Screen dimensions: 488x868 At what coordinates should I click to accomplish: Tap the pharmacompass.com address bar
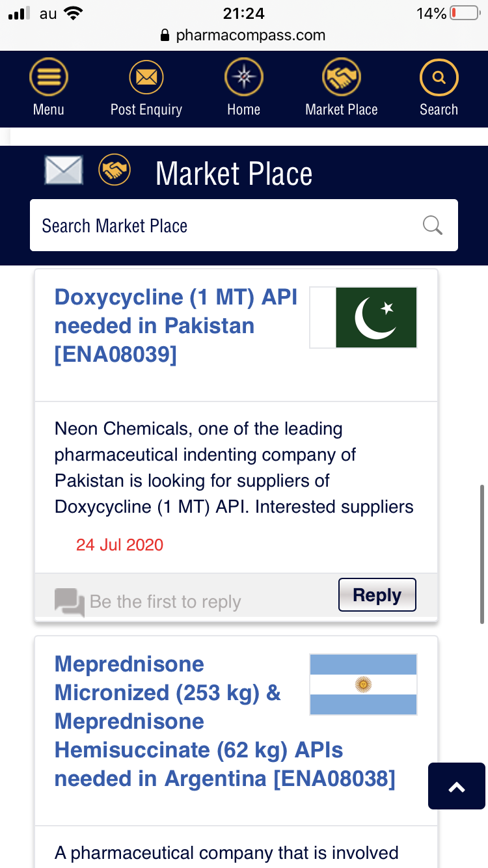[x=243, y=35]
